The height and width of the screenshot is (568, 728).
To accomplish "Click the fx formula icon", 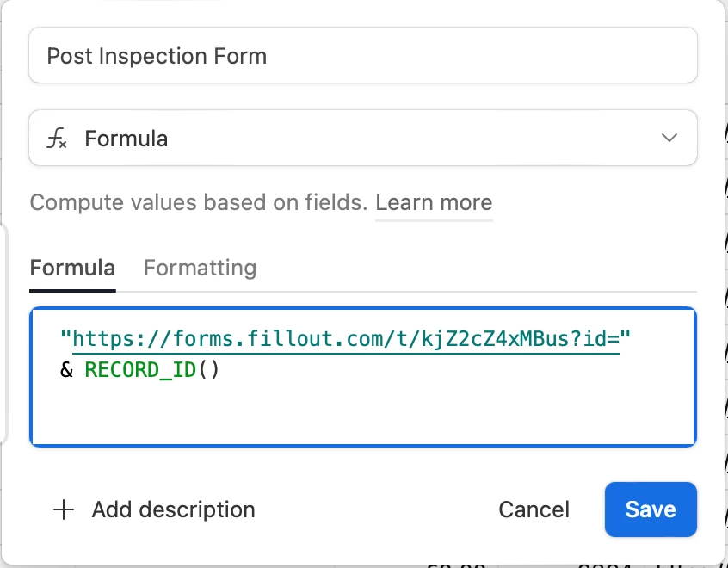I will click(57, 139).
